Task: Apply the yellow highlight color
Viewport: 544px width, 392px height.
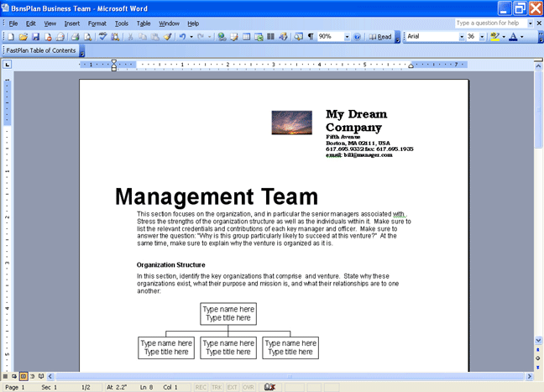Action: (494, 37)
